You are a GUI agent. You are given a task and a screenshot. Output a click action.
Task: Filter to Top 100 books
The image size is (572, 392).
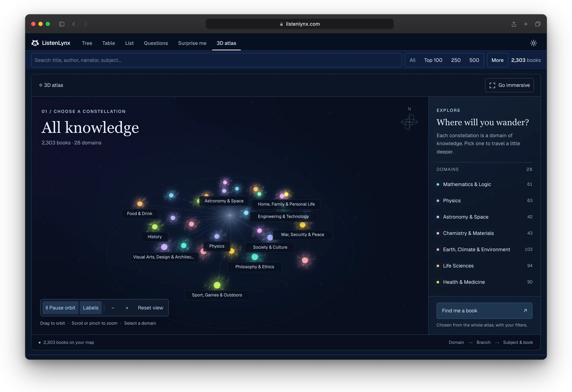pyautogui.click(x=433, y=60)
